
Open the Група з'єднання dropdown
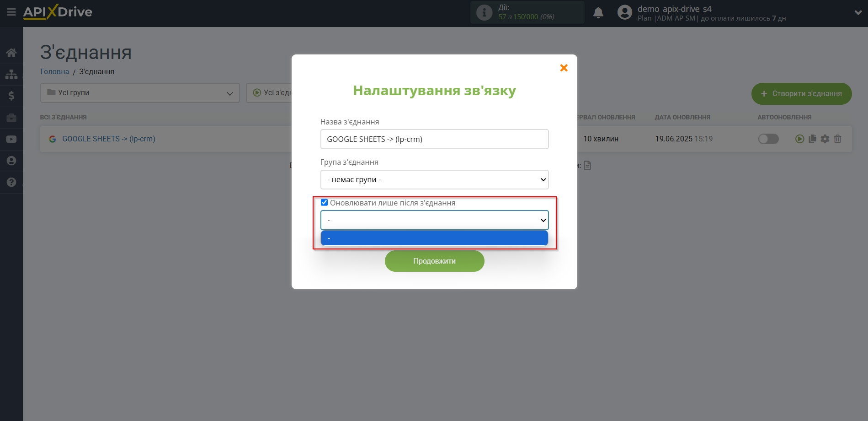click(x=434, y=179)
